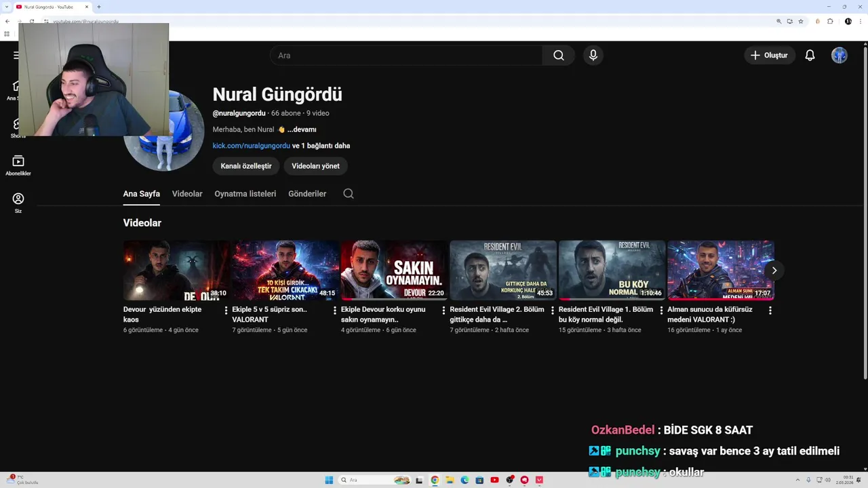Focus the Ara search field
This screenshot has width=868, height=488.
pyautogui.click(x=406, y=56)
